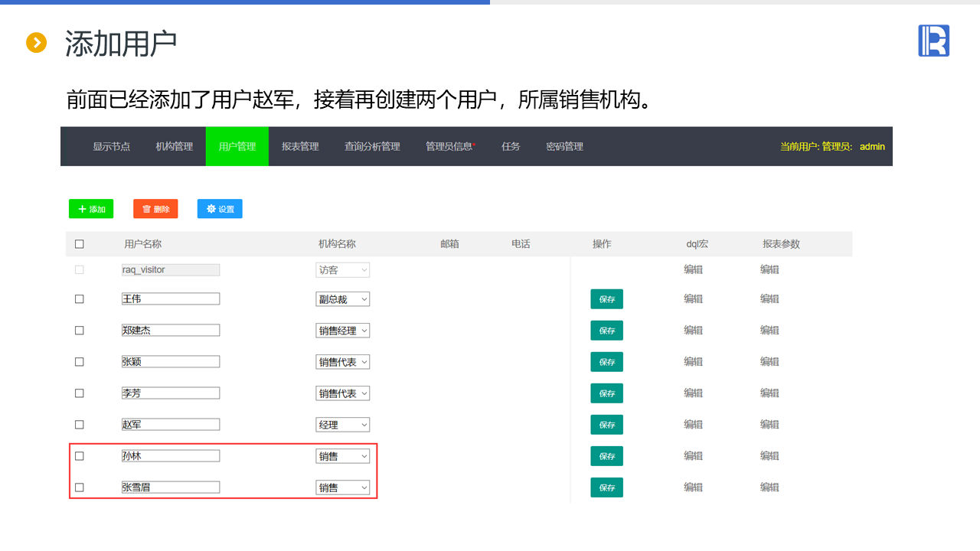This screenshot has width=980, height=551.
Task: Edit dql宏 for raq_visitor
Action: (694, 269)
